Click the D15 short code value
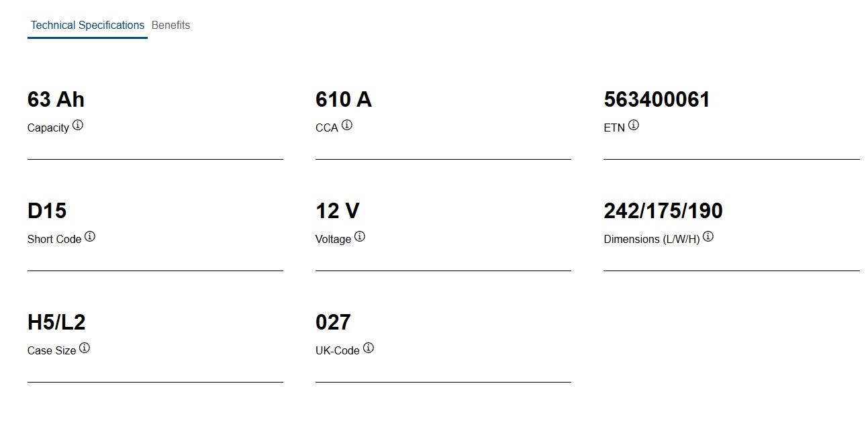The image size is (868, 445). pyautogui.click(x=47, y=211)
